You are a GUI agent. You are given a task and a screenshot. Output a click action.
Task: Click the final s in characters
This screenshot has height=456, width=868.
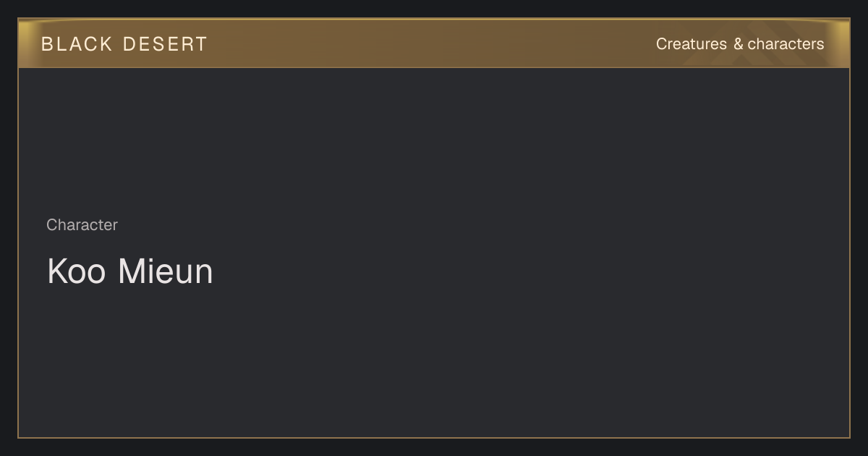pos(821,45)
